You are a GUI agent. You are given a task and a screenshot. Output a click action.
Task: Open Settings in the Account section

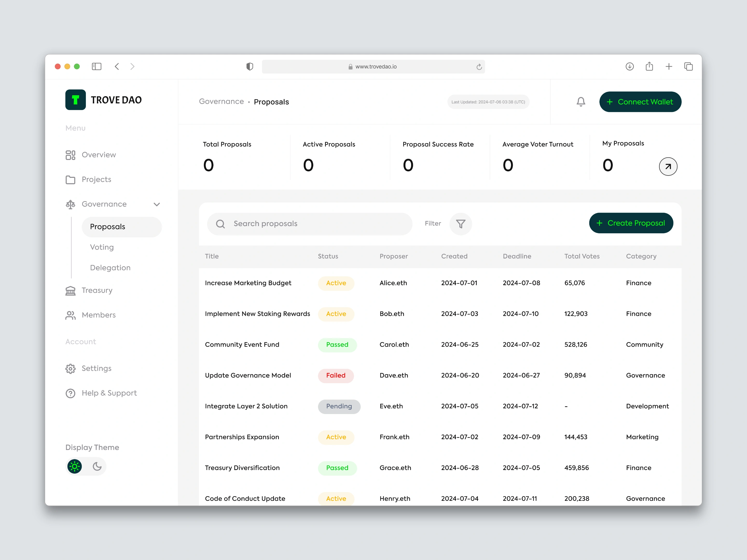(x=96, y=369)
